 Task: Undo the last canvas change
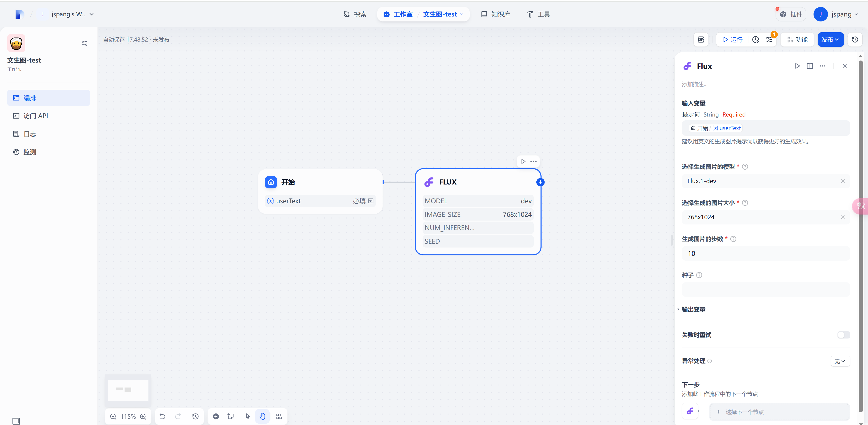click(x=163, y=417)
